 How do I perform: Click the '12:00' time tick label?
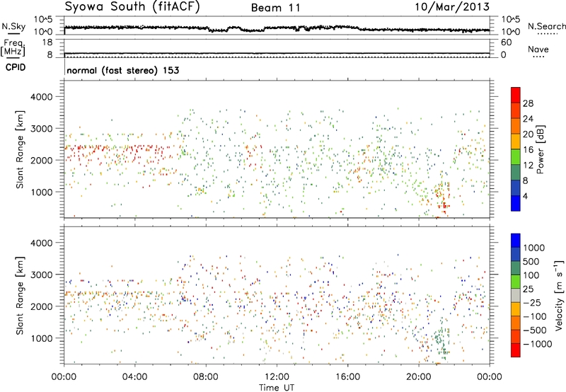(277, 377)
